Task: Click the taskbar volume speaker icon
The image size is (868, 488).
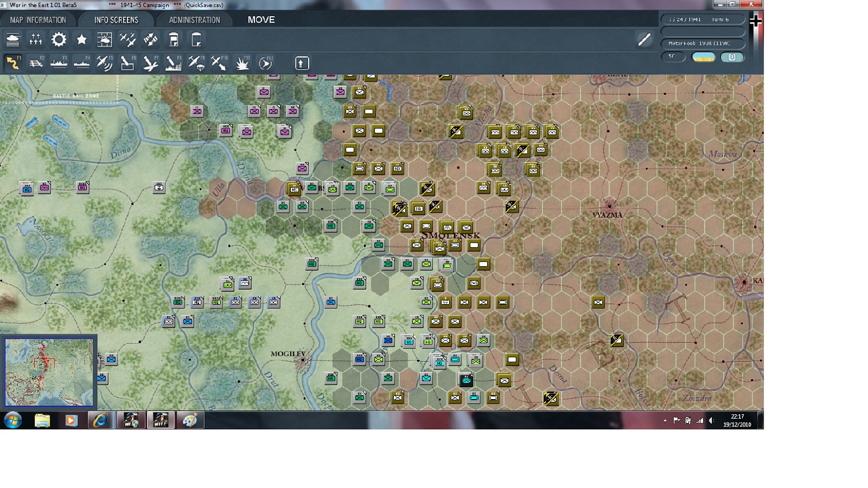Action: (x=711, y=420)
